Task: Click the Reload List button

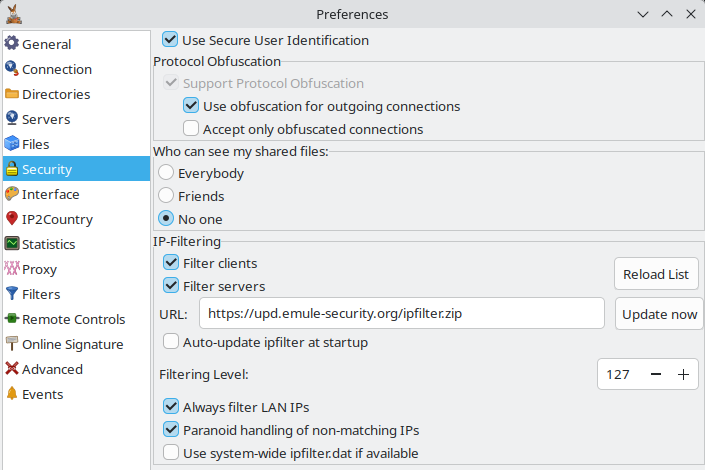Action: (x=656, y=274)
